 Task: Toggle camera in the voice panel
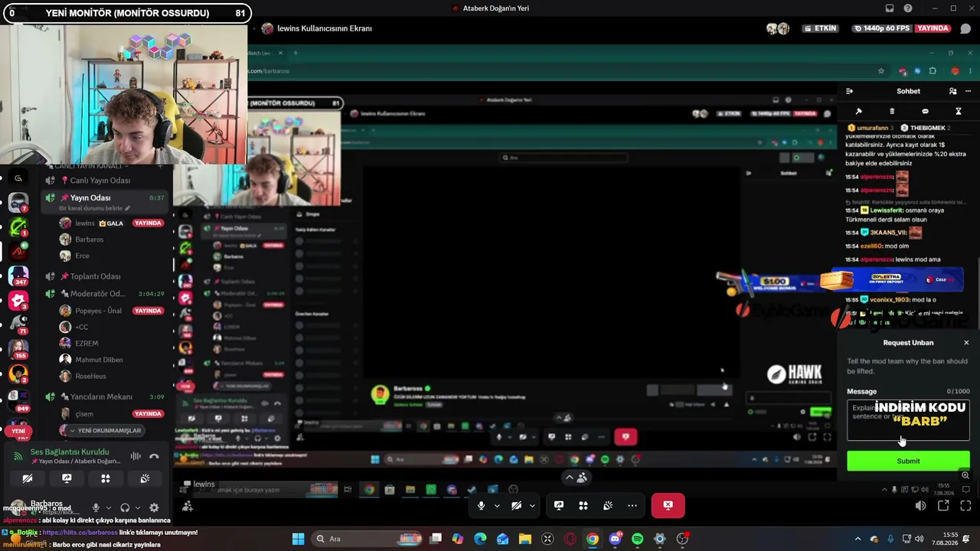[x=28, y=478]
